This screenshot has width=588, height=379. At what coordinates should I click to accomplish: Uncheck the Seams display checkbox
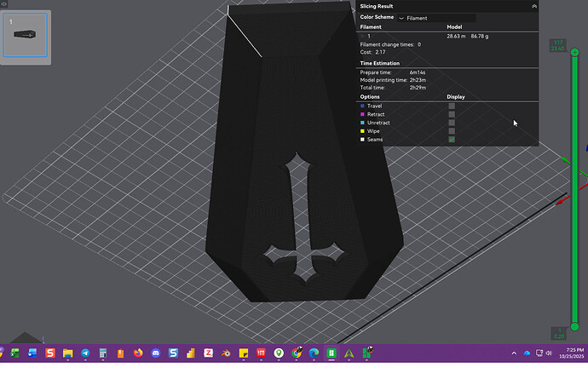click(x=452, y=139)
